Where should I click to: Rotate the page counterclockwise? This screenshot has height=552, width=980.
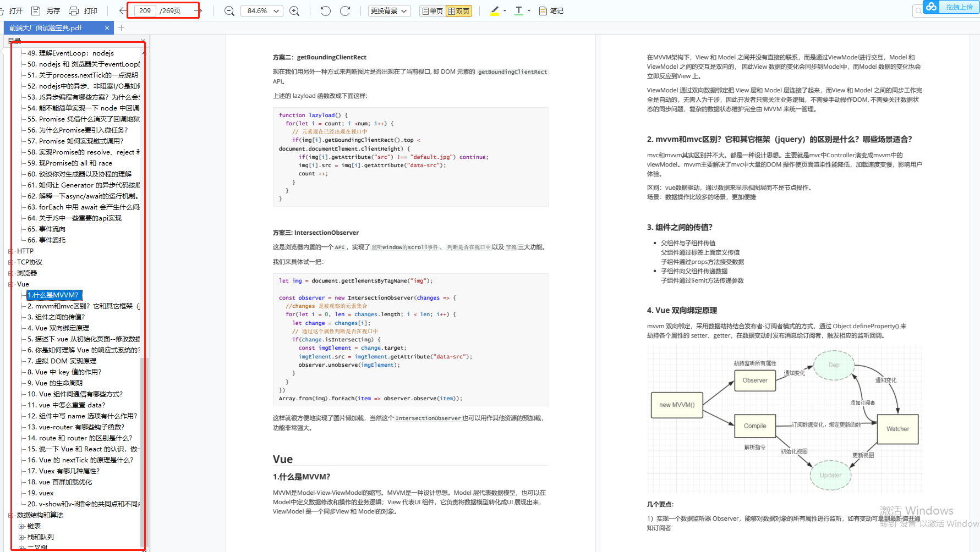tap(325, 11)
